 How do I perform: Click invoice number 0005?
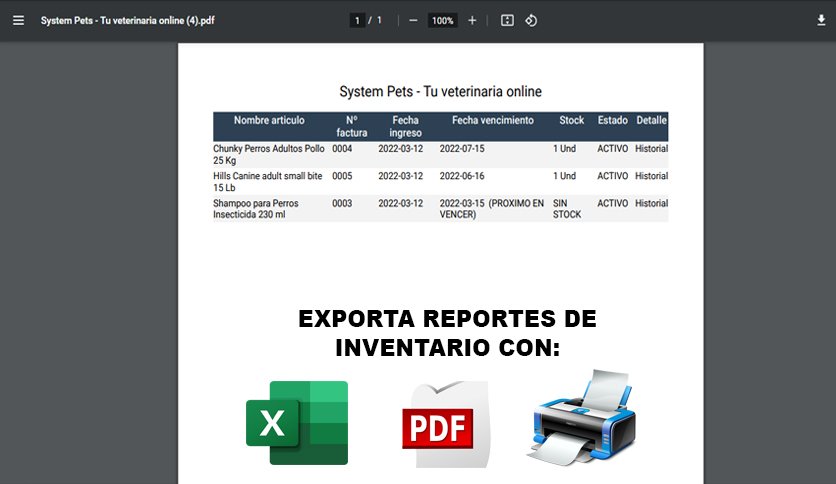tap(342, 176)
